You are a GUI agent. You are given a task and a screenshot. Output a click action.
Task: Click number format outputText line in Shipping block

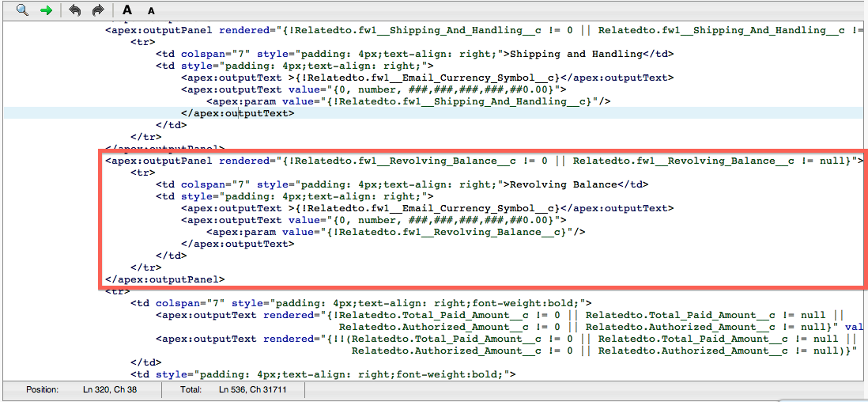click(374, 89)
